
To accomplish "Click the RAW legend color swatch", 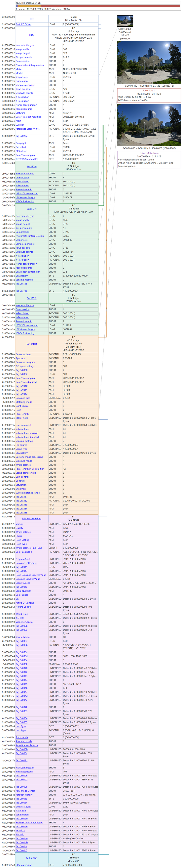I will [64, 9].
